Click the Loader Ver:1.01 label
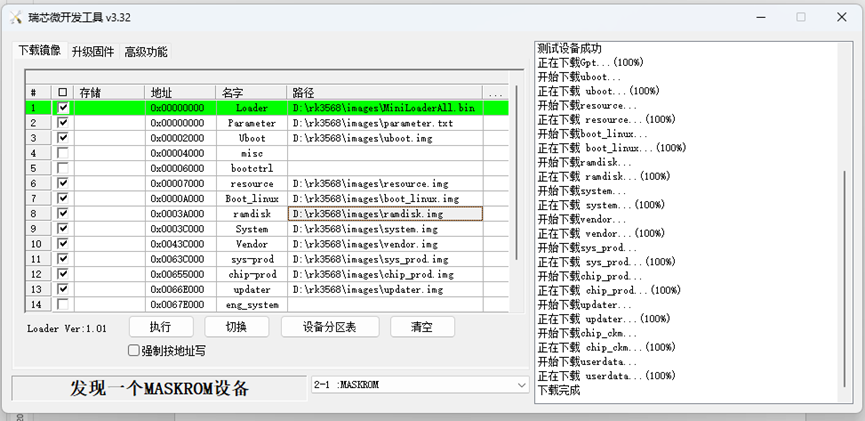The width and height of the screenshot is (865, 421). tap(67, 328)
